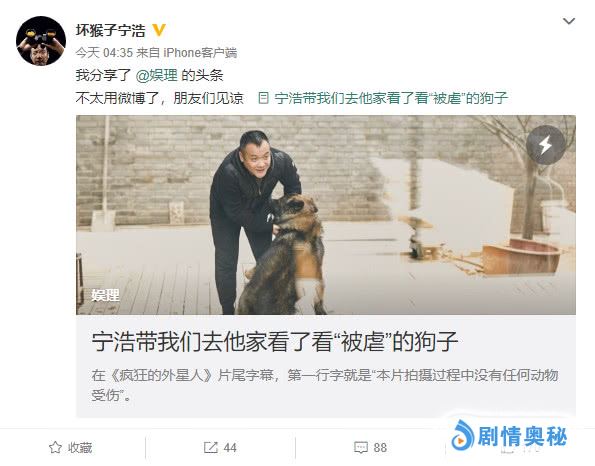Open the article card title 宁浩带我们去他家看了看
The height and width of the screenshot is (466, 595).
pyautogui.click(x=275, y=342)
